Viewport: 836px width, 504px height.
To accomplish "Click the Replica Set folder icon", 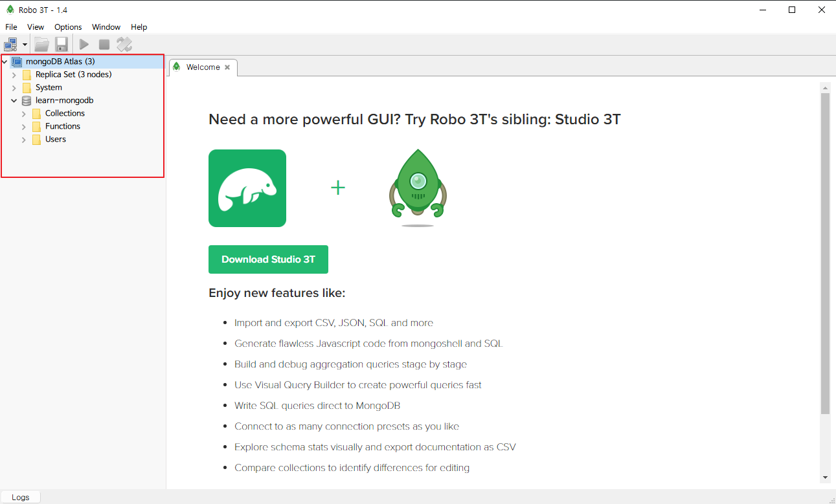I will [27, 74].
